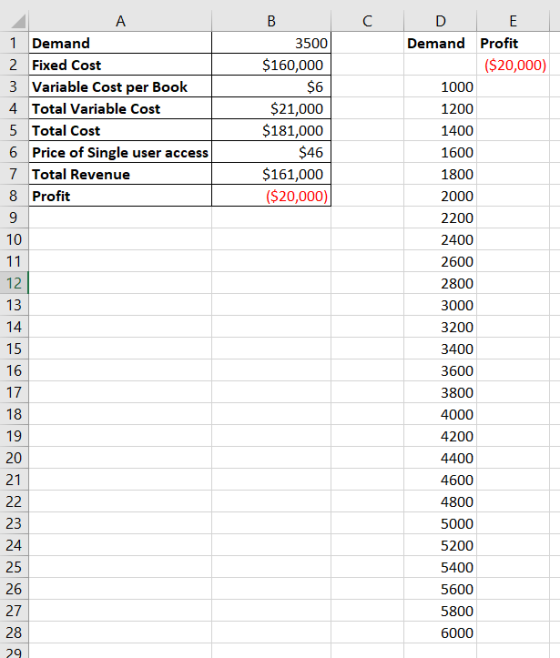Select demand value 2200

point(440,217)
